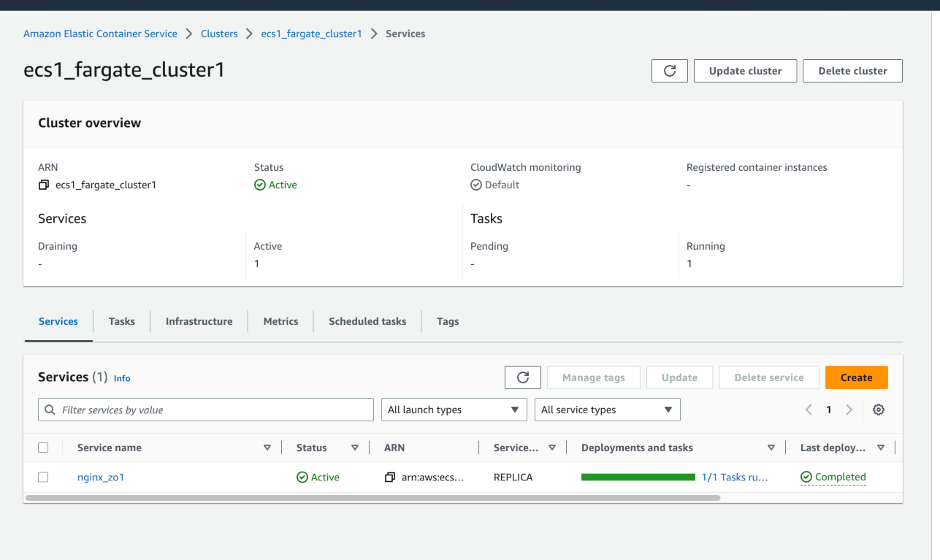Open the nginx_zo1 service link
The image size is (940, 560).
(x=100, y=477)
